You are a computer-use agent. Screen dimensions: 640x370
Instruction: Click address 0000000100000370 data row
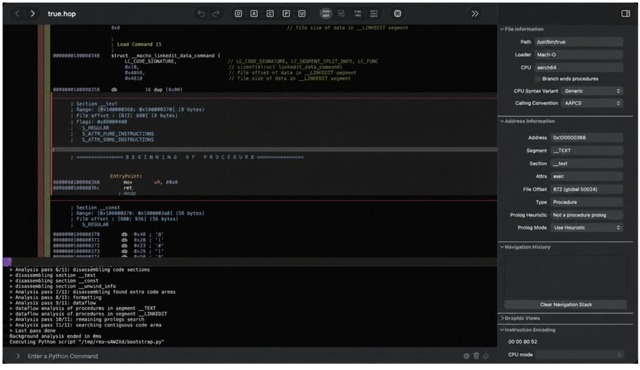[108, 235]
